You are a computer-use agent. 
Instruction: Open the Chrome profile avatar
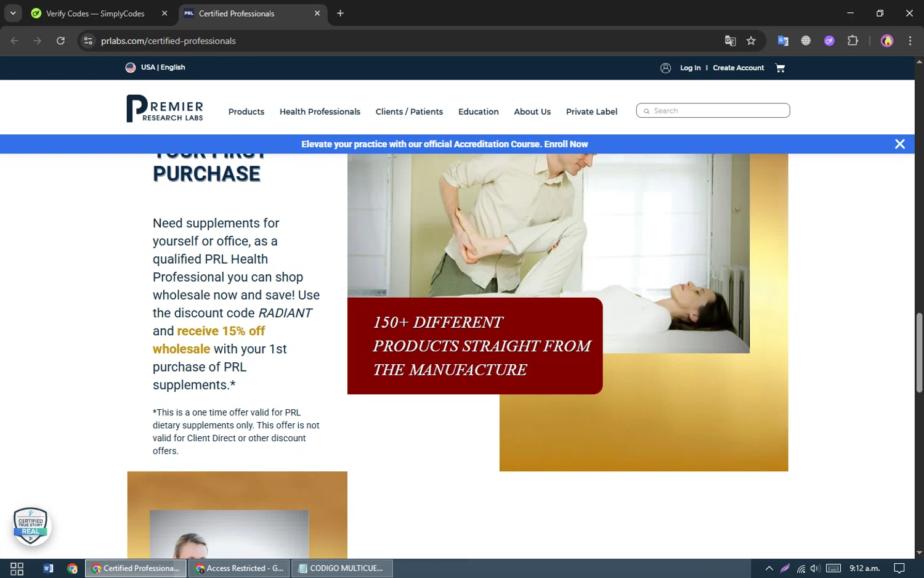pos(887,41)
